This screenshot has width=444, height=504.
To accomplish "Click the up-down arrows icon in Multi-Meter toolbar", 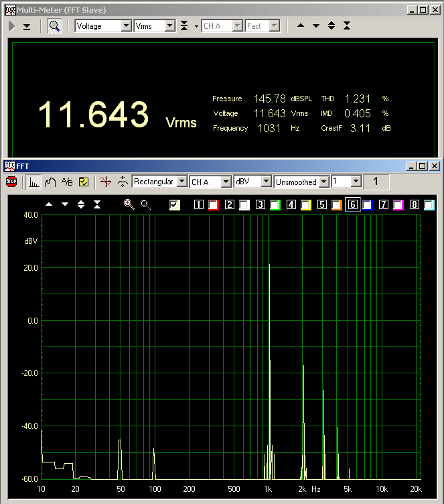I will 331,25.
